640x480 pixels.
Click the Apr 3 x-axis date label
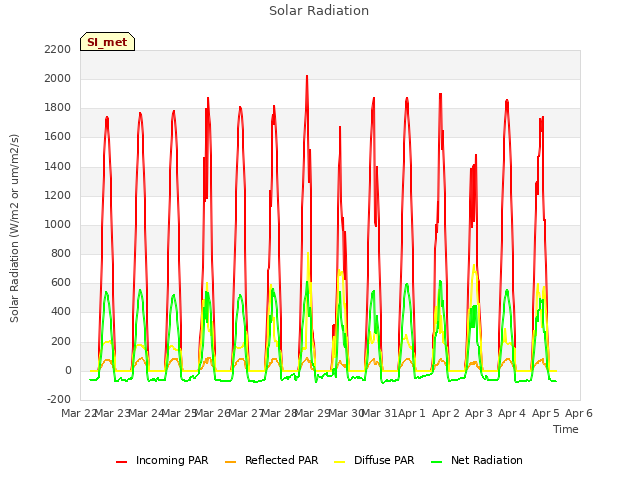(x=479, y=413)
